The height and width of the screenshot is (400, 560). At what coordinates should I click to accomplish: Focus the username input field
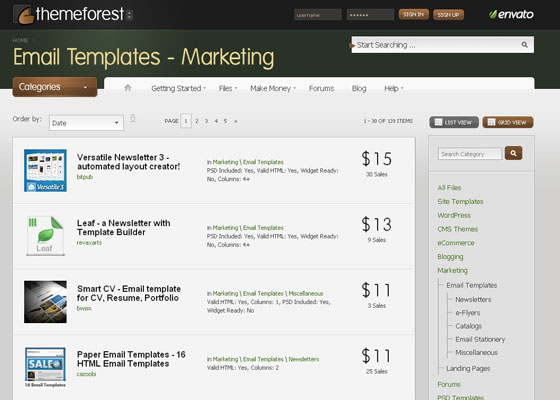318,15
